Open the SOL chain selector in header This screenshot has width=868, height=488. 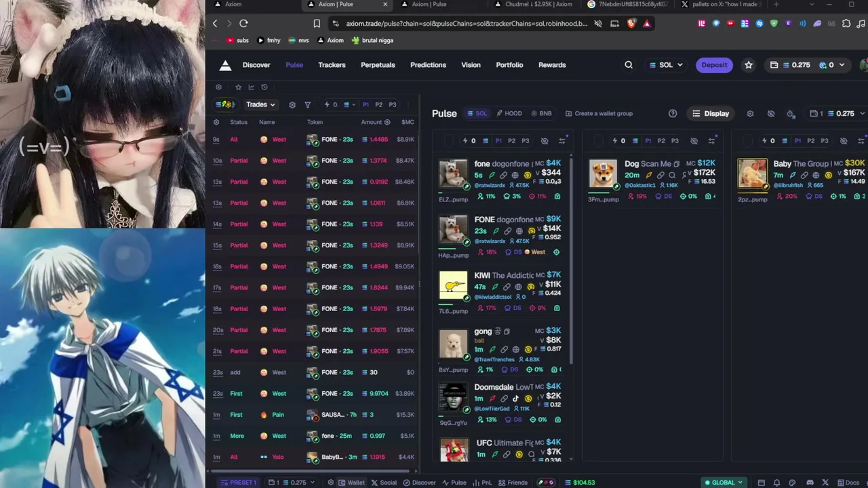[x=666, y=65]
